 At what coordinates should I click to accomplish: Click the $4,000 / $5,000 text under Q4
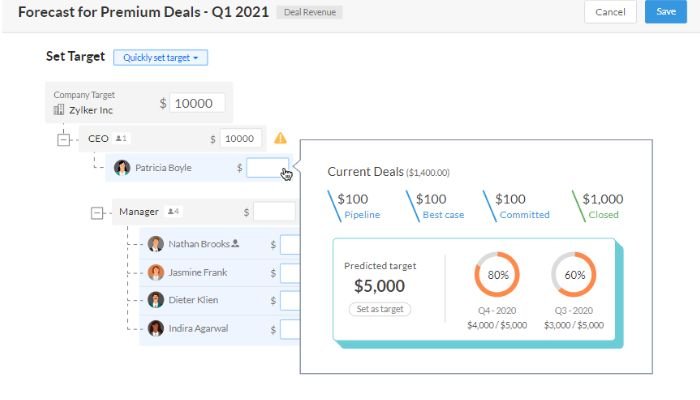(x=497, y=325)
